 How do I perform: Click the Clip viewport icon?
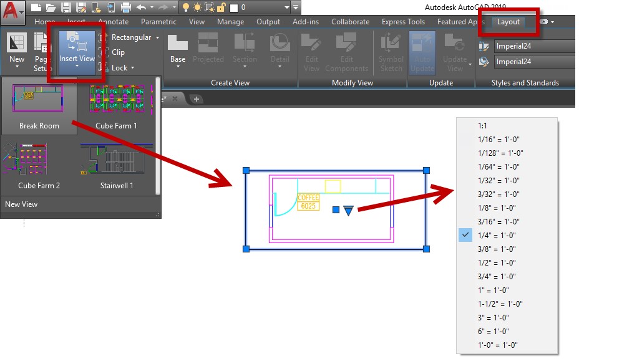click(104, 52)
